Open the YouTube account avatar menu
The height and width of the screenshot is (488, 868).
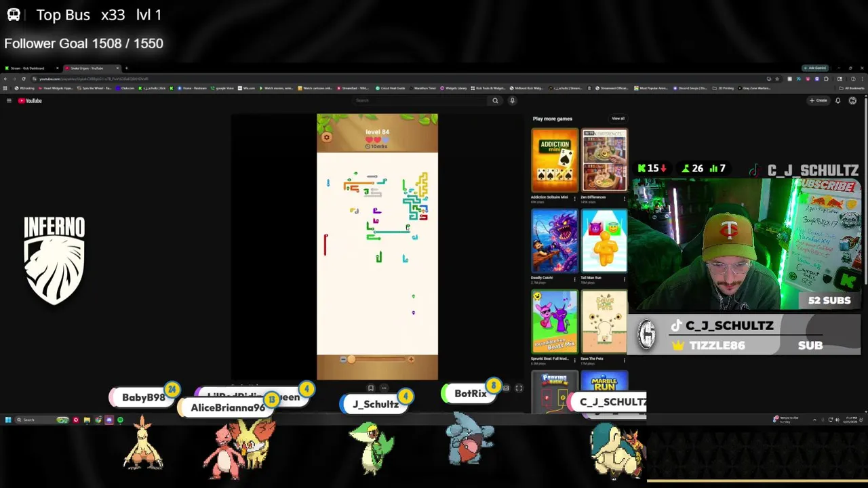coord(852,100)
